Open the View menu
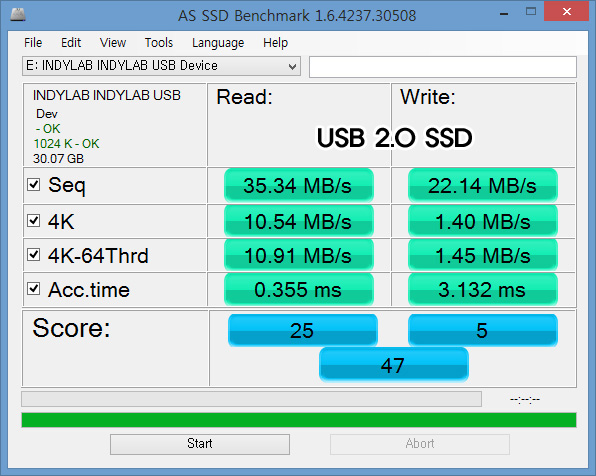This screenshot has height=476, width=596. point(113,43)
